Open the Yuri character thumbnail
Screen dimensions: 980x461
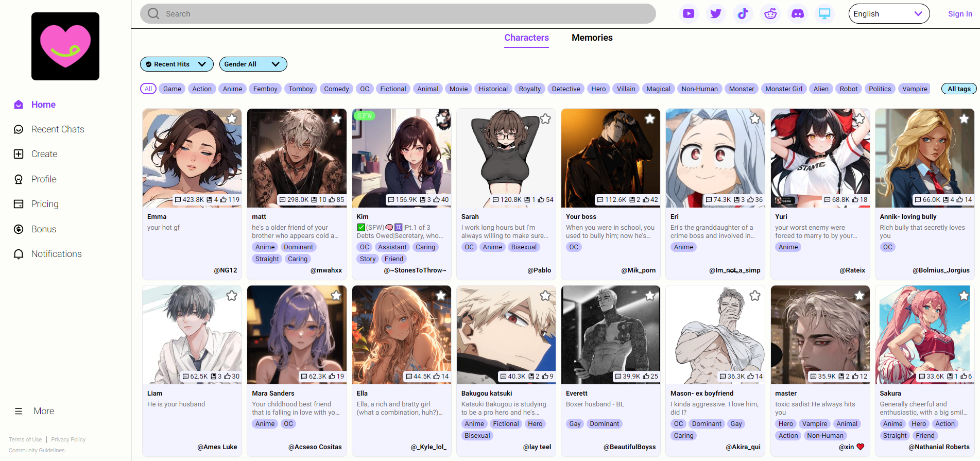point(820,158)
